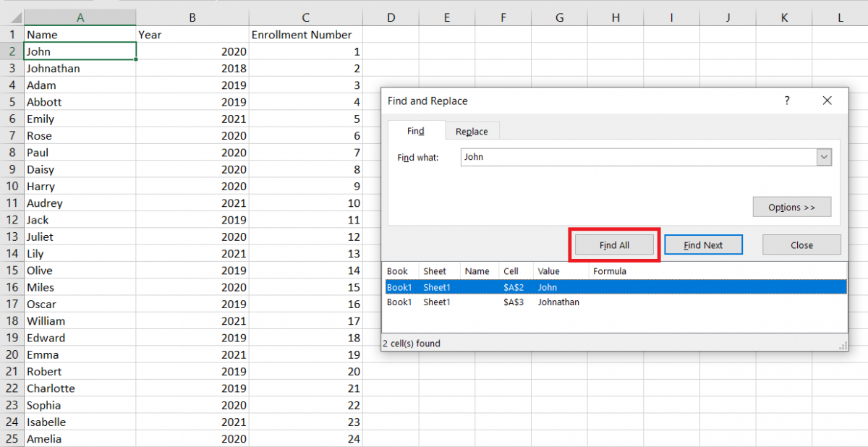
Task: Select the cell containing Isabelle
Action: pos(80,422)
